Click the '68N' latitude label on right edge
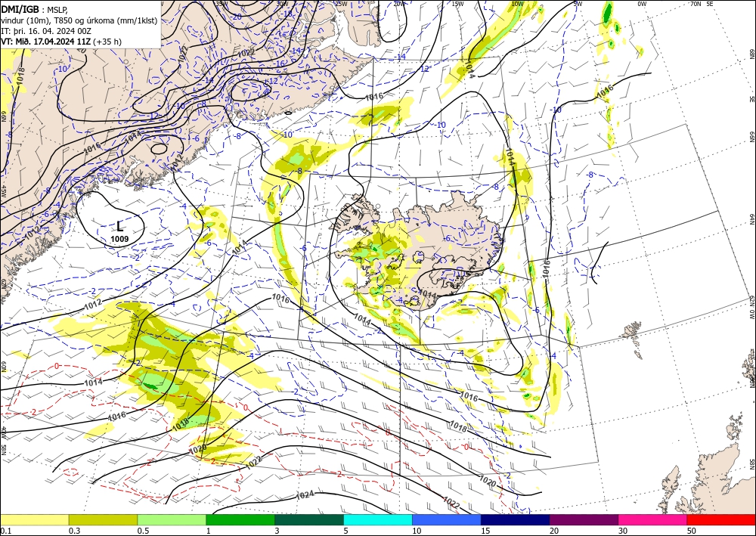Image resolution: width=756 pixels, height=536 pixels. click(x=751, y=54)
